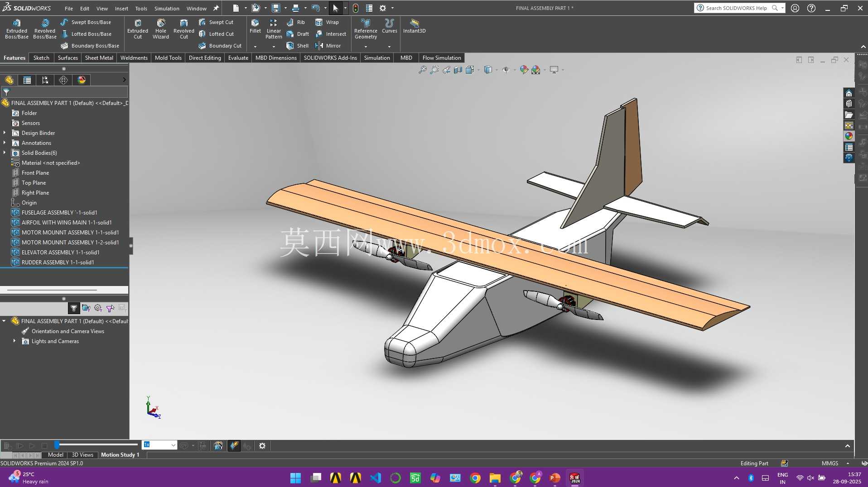The width and height of the screenshot is (868, 487).
Task: Open Motion Study properties gear icon
Action: point(262,446)
